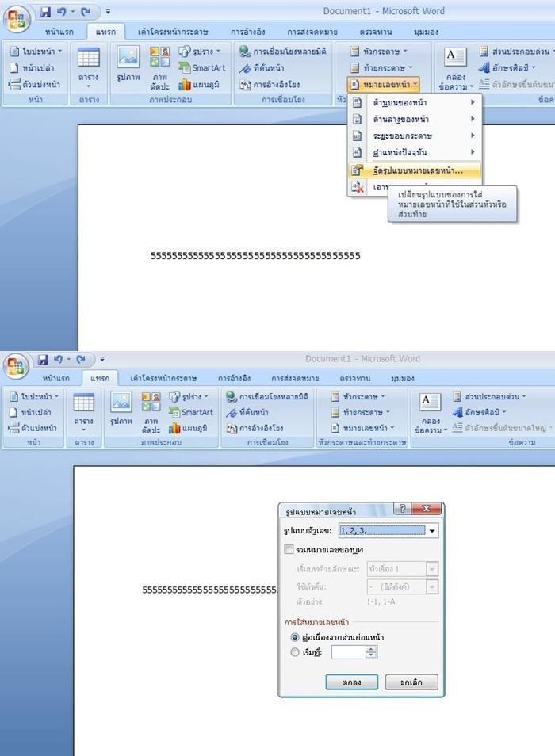Click the red X Remove Page Numbers icon

tap(358, 187)
